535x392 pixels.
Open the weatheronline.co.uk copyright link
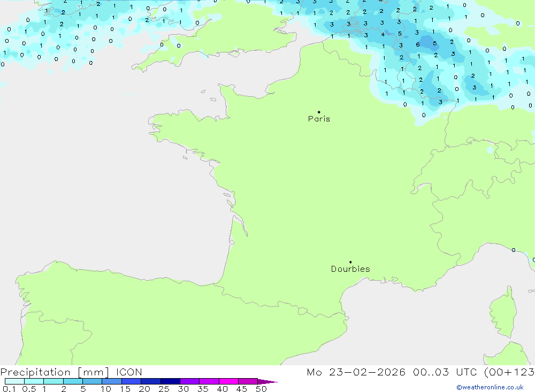click(490, 387)
